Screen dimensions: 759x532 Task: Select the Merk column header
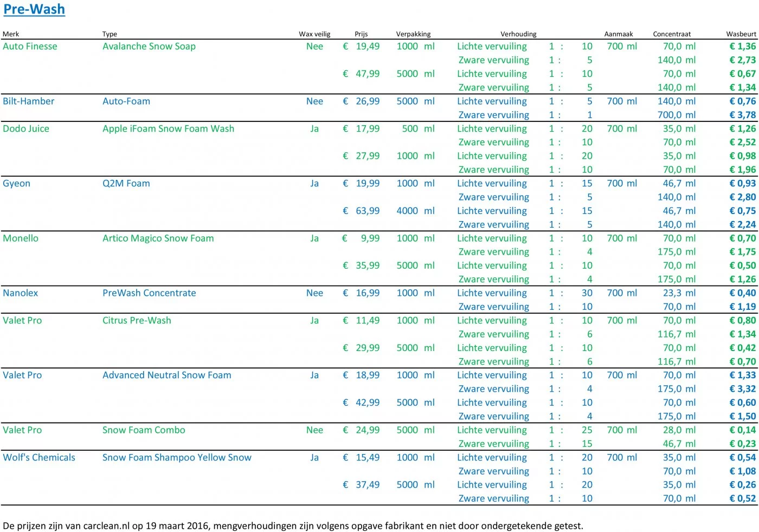pos(11,34)
